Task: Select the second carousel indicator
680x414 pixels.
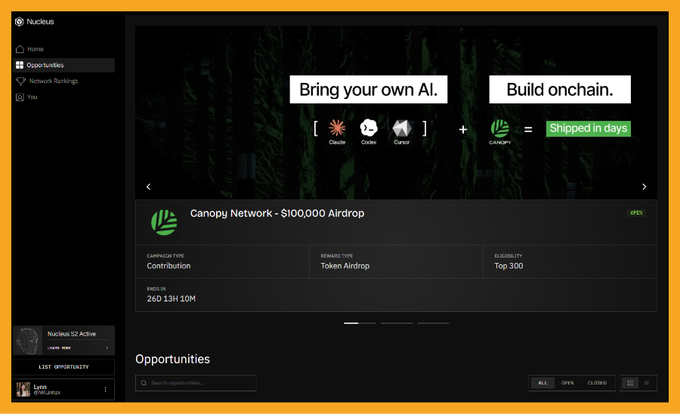Action: (x=396, y=323)
